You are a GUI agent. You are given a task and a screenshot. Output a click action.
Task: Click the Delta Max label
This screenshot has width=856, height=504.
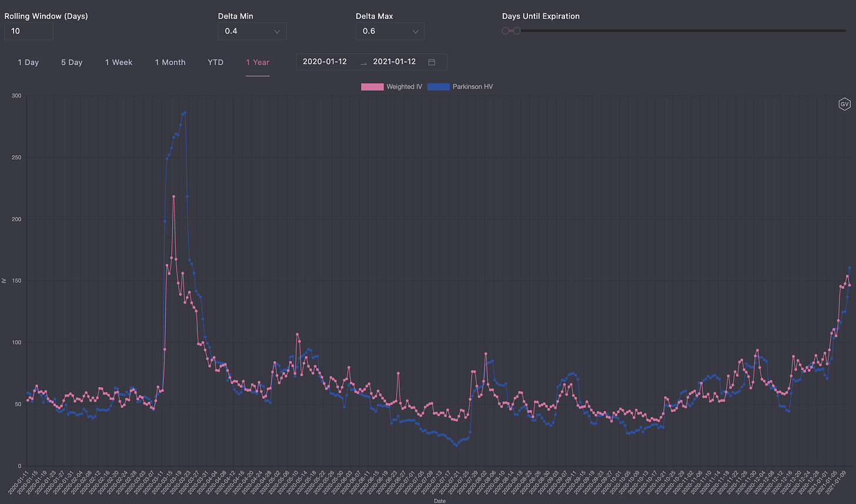(x=374, y=16)
